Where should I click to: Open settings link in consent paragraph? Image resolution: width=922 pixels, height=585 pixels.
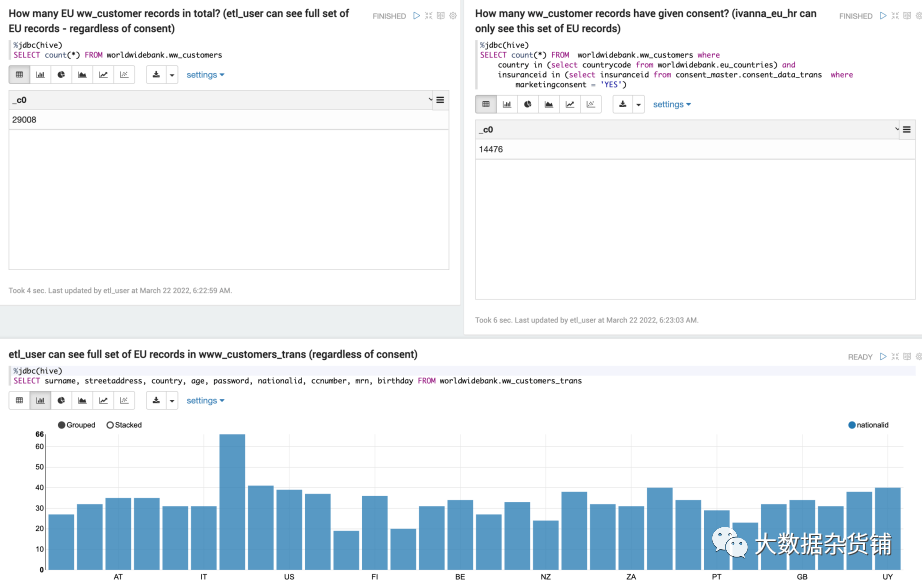click(672, 104)
